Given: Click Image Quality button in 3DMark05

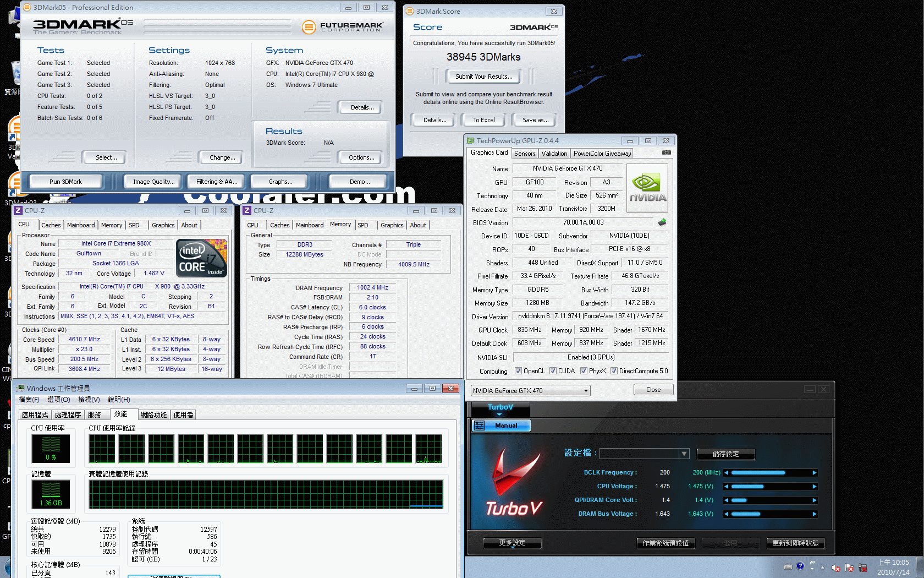Looking at the screenshot, I should 154,182.
